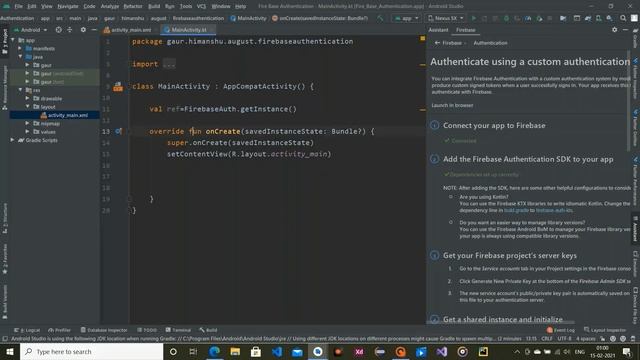Click the Make Project hammer icon

tap(380, 18)
